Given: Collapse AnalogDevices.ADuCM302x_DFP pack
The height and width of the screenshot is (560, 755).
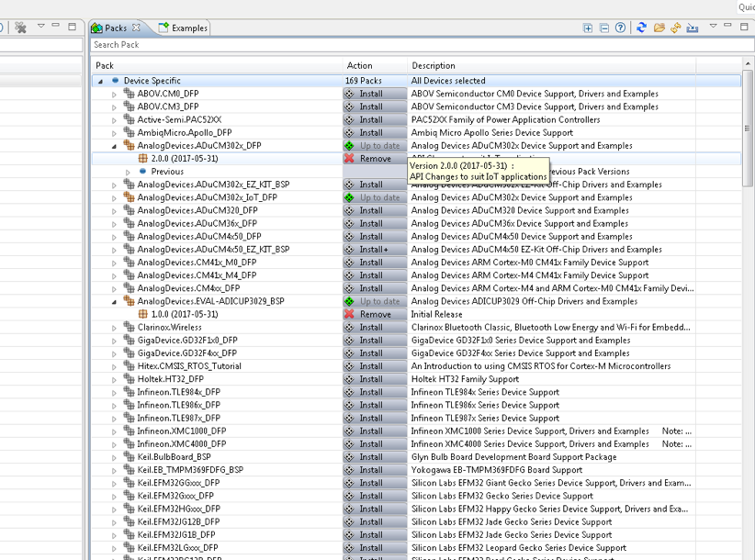Looking at the screenshot, I should [x=114, y=146].
